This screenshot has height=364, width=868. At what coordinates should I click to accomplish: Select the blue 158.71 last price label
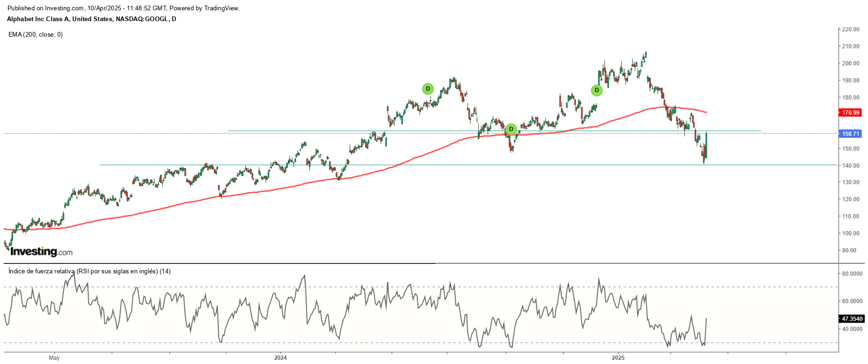(x=850, y=134)
